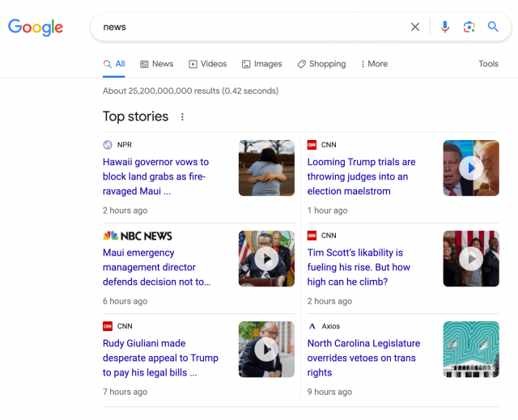518x420 pixels.
Task: Click the Top stories heading
Action: 135,117
